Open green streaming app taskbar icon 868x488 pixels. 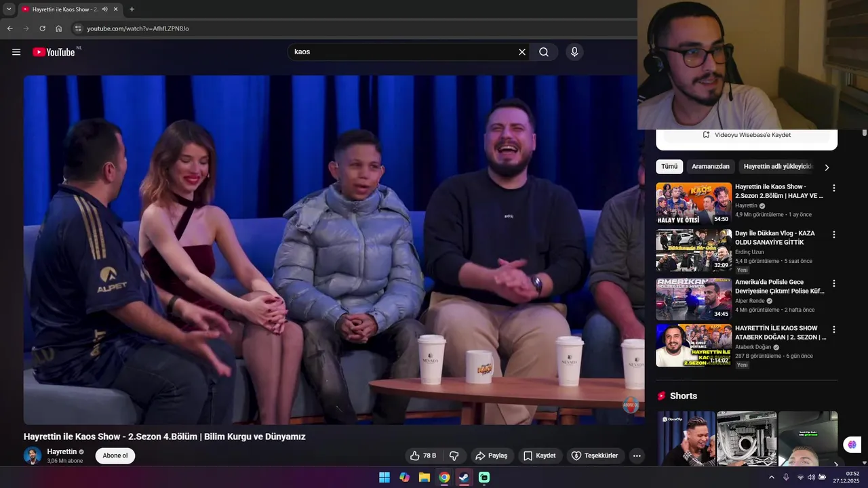pos(484,477)
